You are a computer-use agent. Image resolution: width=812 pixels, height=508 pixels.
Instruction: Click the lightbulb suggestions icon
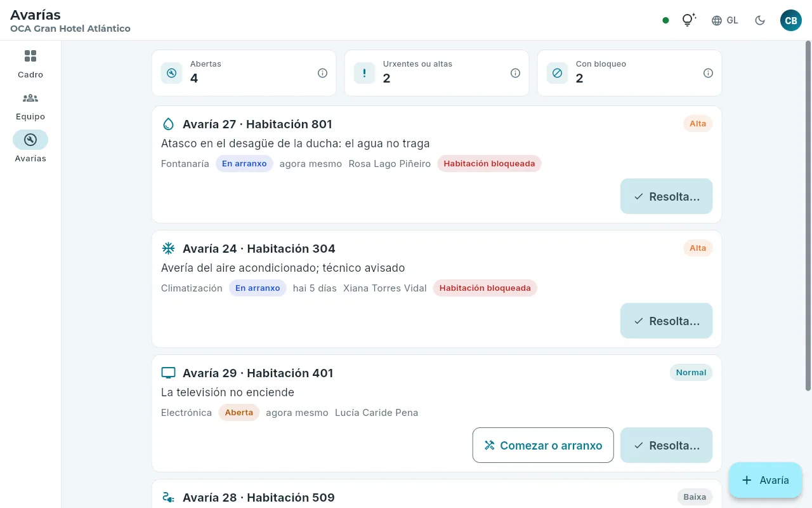click(x=689, y=20)
